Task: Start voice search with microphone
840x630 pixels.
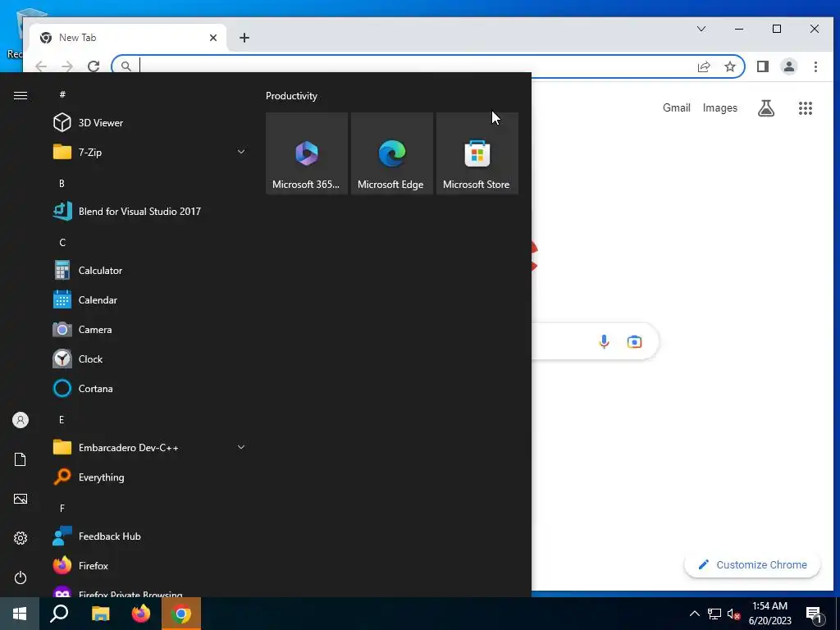Action: [604, 341]
